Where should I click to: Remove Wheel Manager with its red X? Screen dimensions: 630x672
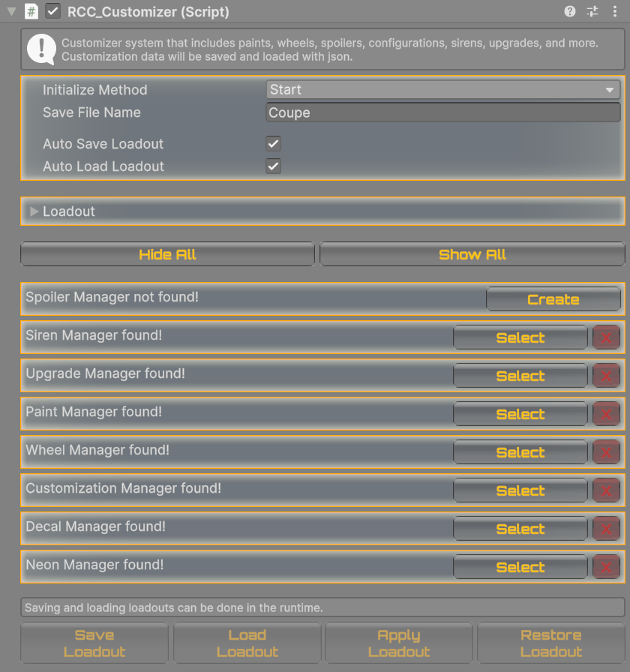(x=606, y=452)
